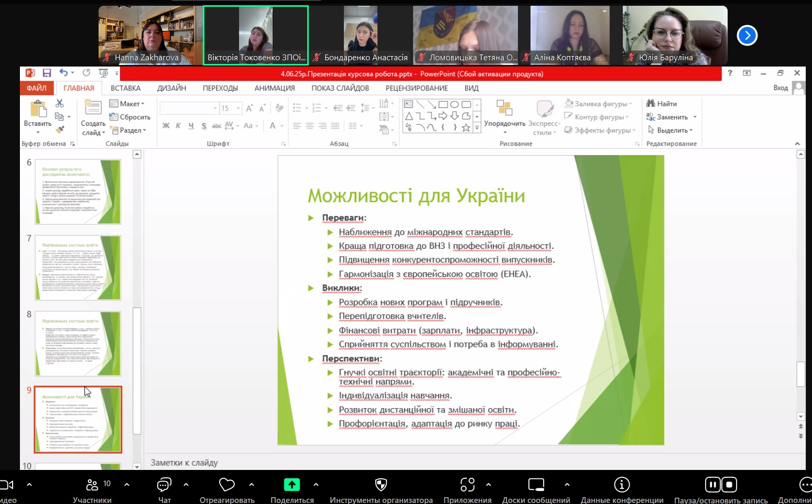Screen dimensions: 812x504
Task: Select the star shape in shapes gallery
Action: tap(465, 128)
